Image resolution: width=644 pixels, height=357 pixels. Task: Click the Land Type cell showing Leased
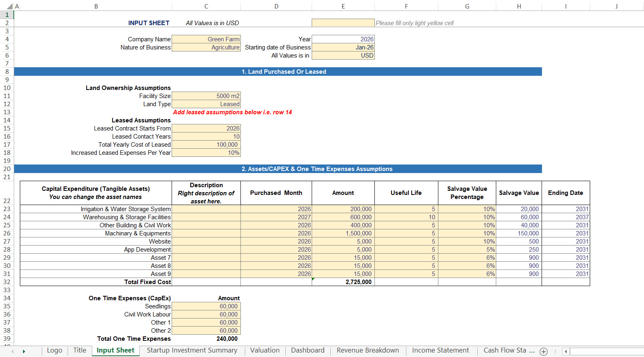tap(206, 104)
